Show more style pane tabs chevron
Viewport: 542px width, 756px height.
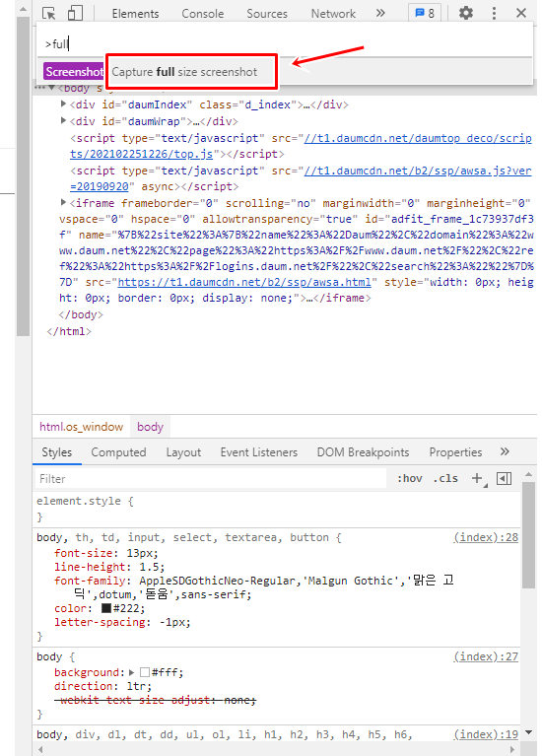pos(505,451)
